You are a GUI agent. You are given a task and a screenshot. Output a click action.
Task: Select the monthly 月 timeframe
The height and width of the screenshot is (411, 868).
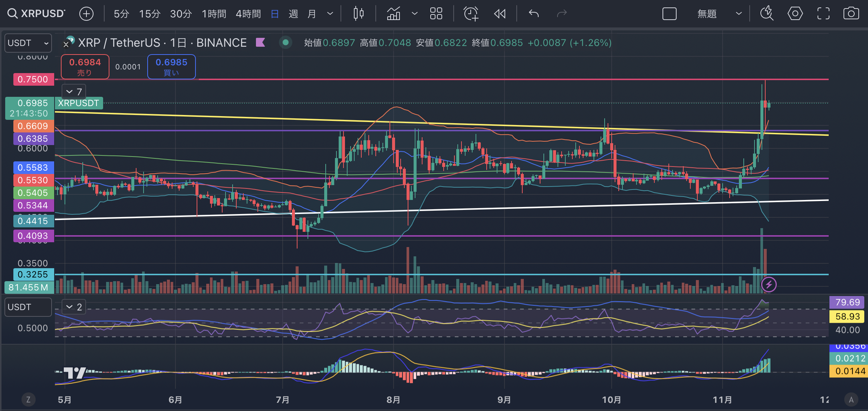pyautogui.click(x=312, y=14)
